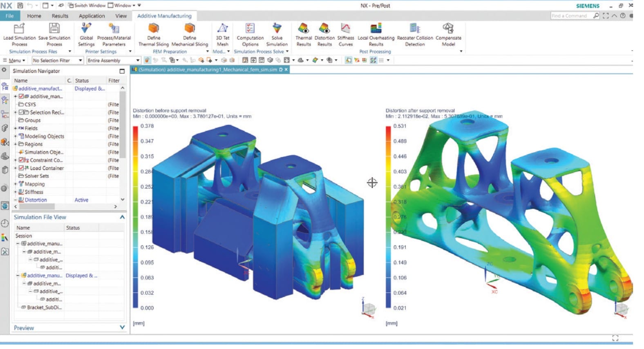The image size is (644, 349).
Task: Expand the Preview section
Action: pos(122,327)
